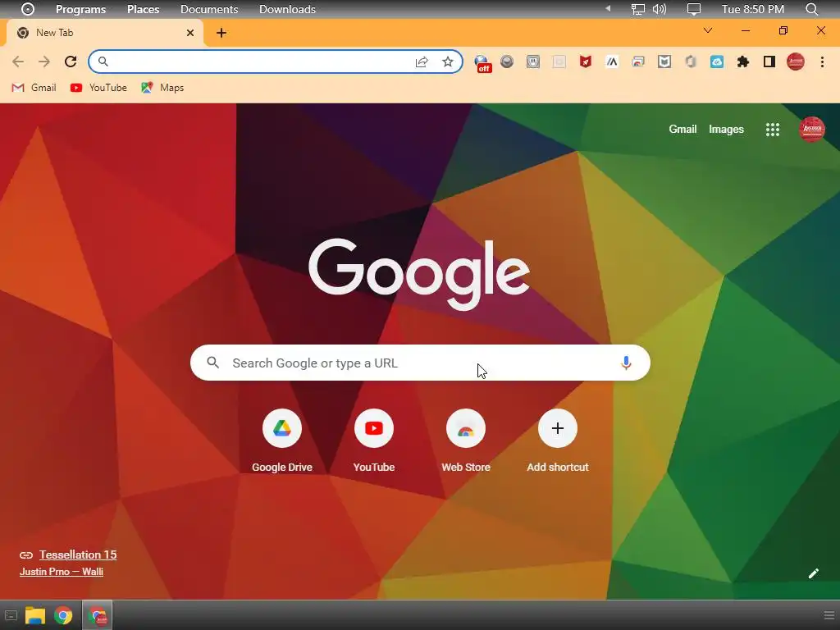Screen dimensions: 840x630
Task: Open the top panel search magnifier
Action: (812, 9)
